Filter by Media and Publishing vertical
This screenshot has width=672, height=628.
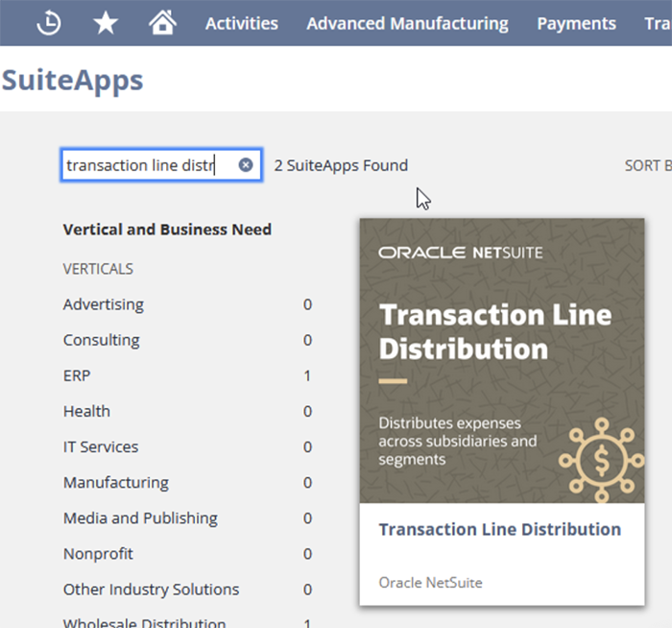tap(140, 518)
